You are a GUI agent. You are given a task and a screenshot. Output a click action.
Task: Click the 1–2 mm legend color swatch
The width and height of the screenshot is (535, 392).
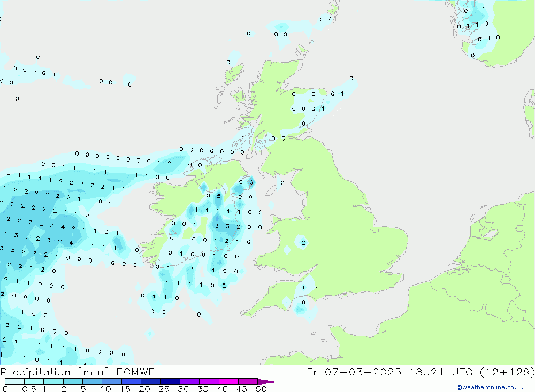point(53,381)
